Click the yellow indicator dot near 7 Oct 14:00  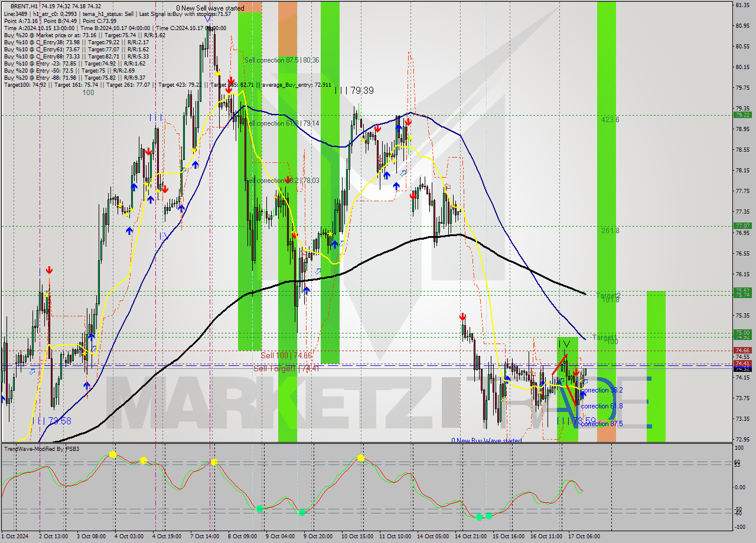click(214, 462)
